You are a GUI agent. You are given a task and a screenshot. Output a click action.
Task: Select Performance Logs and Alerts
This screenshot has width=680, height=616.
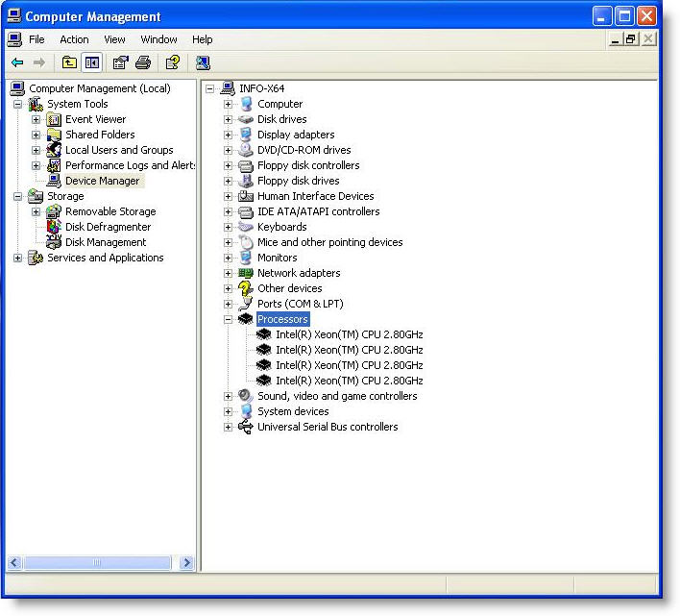pyautogui.click(x=130, y=165)
